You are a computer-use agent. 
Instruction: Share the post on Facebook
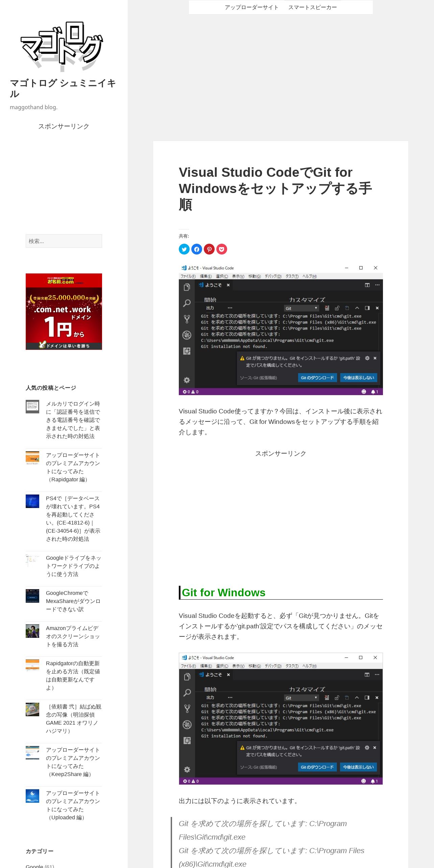point(197,249)
